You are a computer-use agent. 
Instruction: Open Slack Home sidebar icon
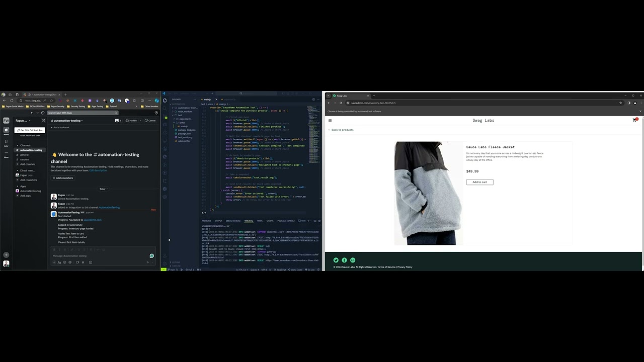pos(6,131)
